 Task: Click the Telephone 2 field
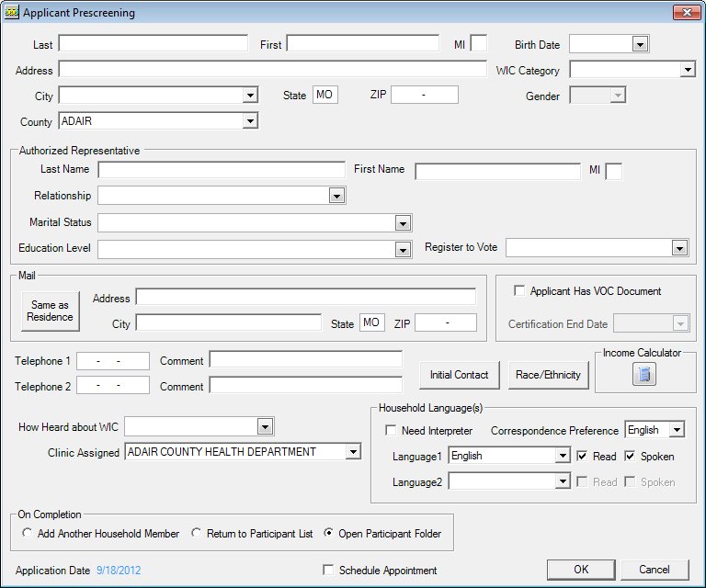tap(113, 386)
